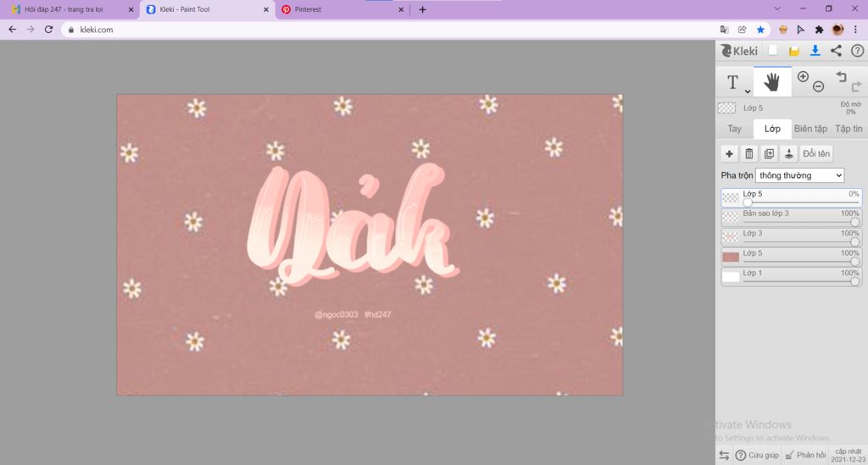Open Kleki help question mark icon
The height and width of the screenshot is (465, 868).
857,51
